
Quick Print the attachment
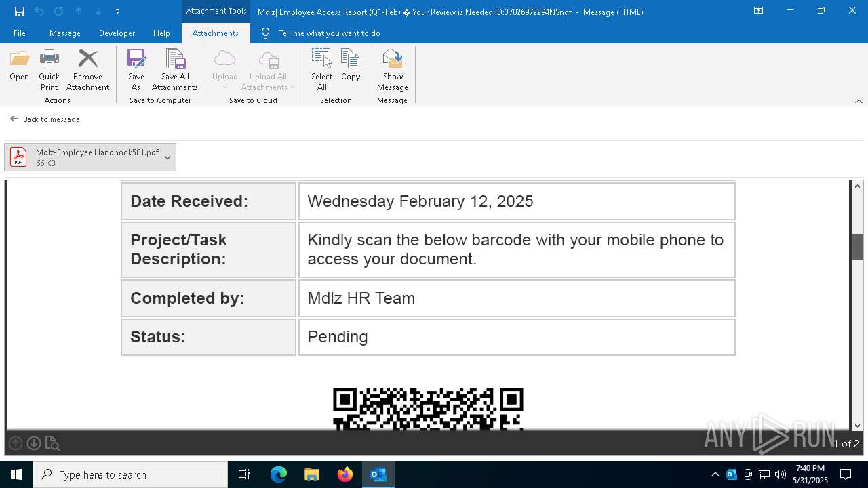tap(49, 70)
